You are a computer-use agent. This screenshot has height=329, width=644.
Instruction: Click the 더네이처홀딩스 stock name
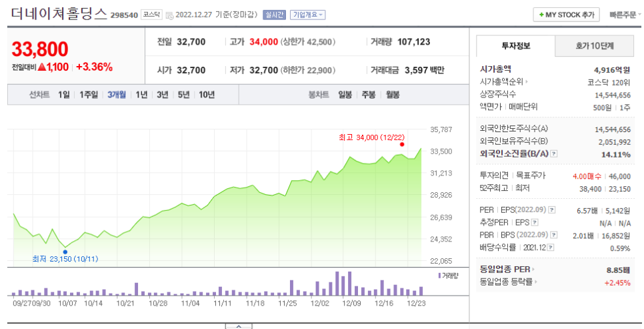(59, 14)
